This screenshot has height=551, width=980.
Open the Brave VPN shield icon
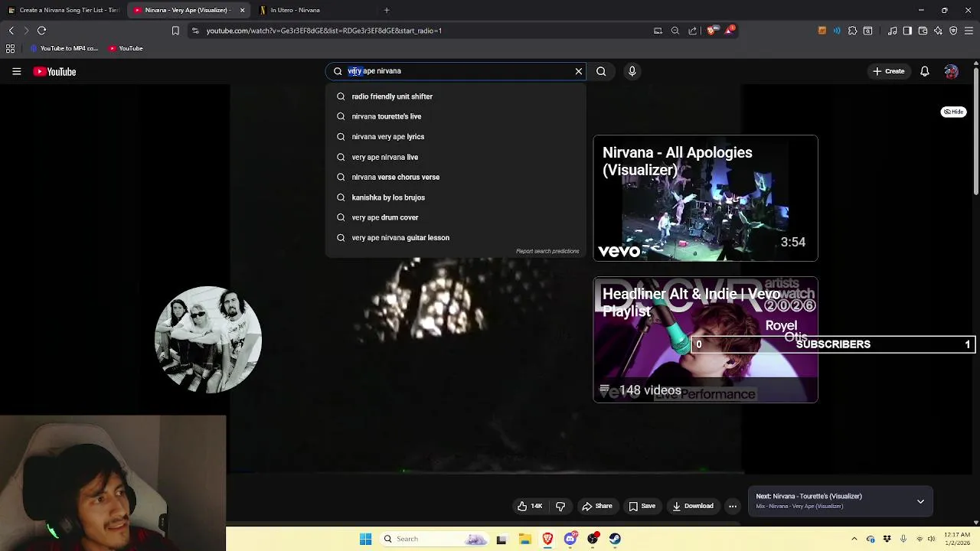(x=953, y=31)
